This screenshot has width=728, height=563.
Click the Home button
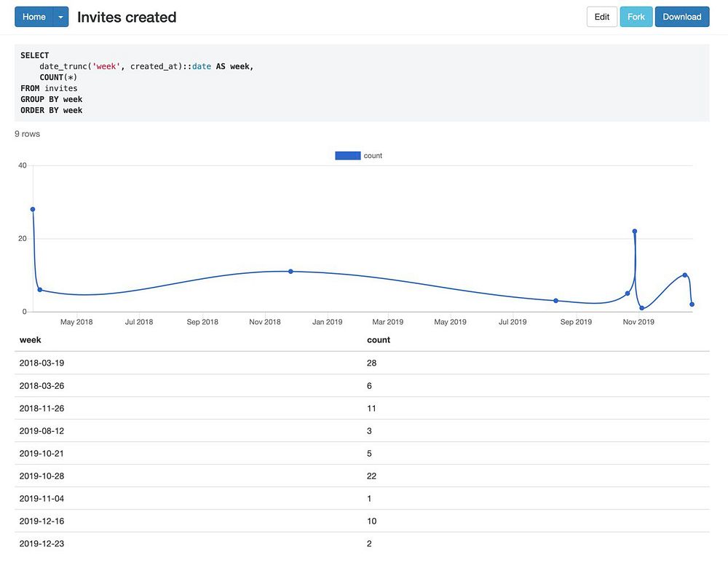coord(33,17)
